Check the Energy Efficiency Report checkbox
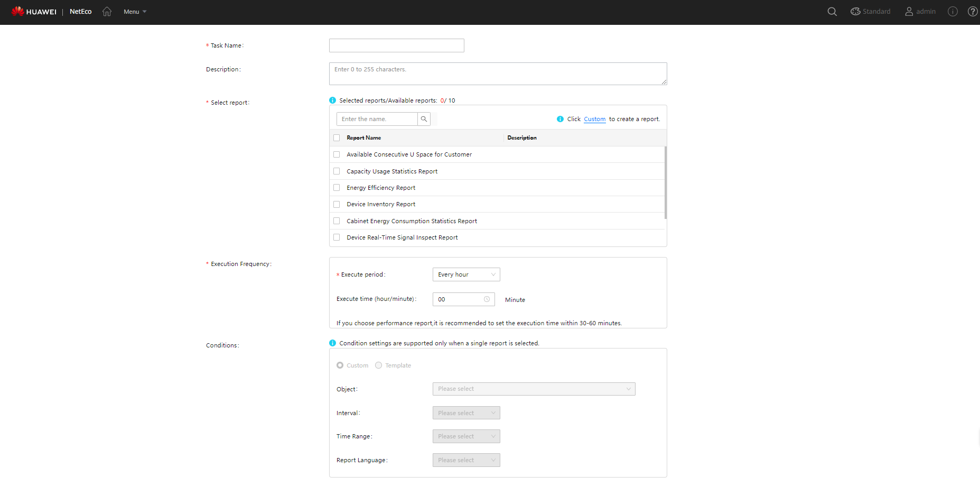This screenshot has width=980, height=486. click(x=337, y=188)
